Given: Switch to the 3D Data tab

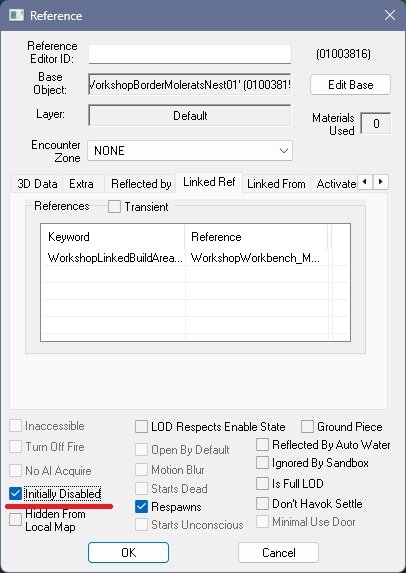Looking at the screenshot, I should (37, 184).
